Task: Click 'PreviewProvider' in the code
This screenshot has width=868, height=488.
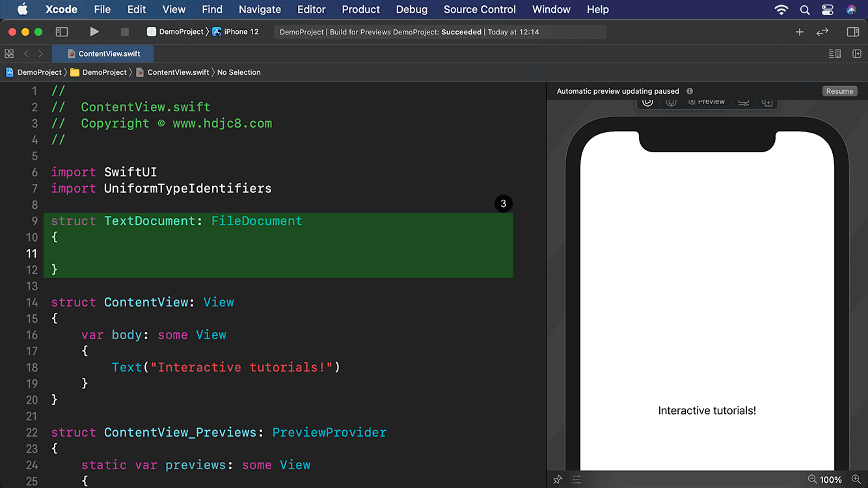Action: pyautogui.click(x=329, y=432)
